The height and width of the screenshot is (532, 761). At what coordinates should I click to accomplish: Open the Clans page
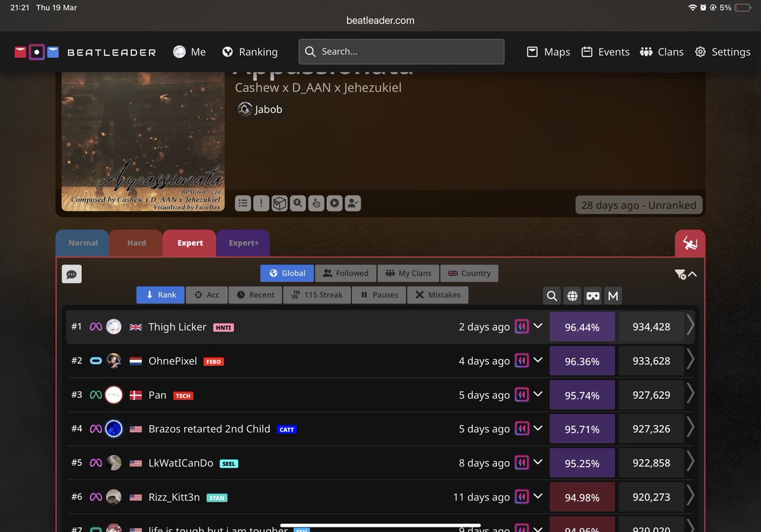(661, 52)
